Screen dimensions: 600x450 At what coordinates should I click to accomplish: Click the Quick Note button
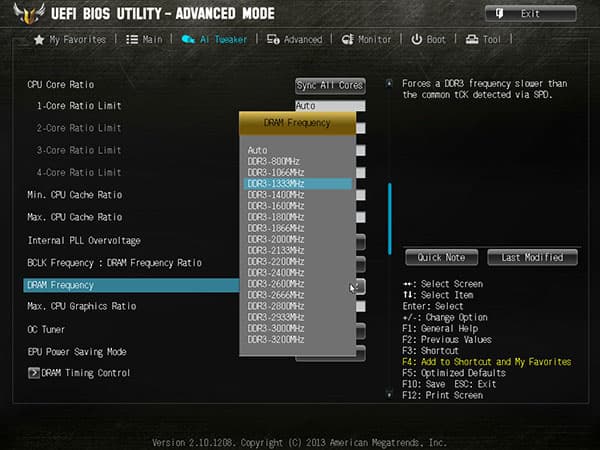(442, 258)
